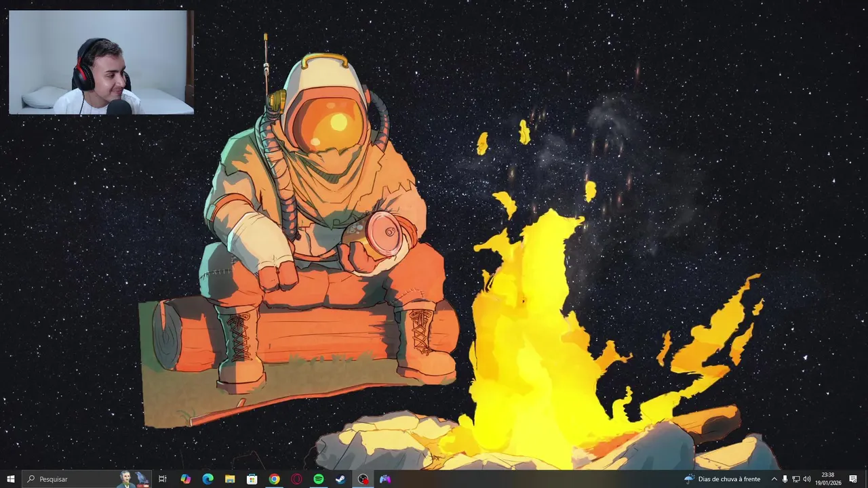Open Task View on the taskbar

tap(163, 479)
